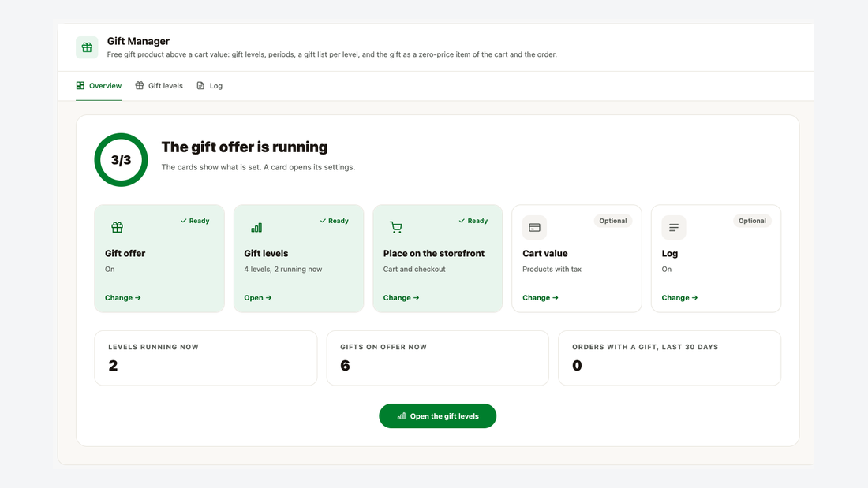
Task: Click the Levels running now stat box
Action: click(x=206, y=358)
